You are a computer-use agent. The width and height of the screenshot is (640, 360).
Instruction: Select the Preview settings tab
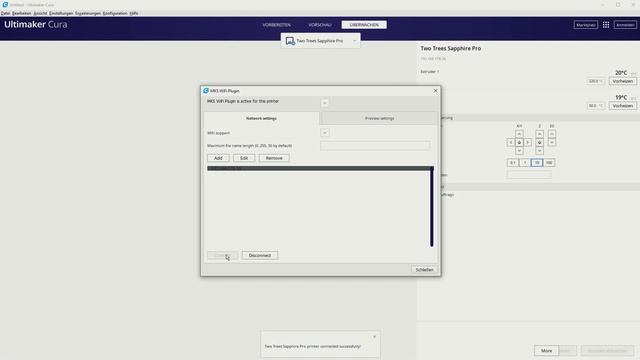click(379, 118)
